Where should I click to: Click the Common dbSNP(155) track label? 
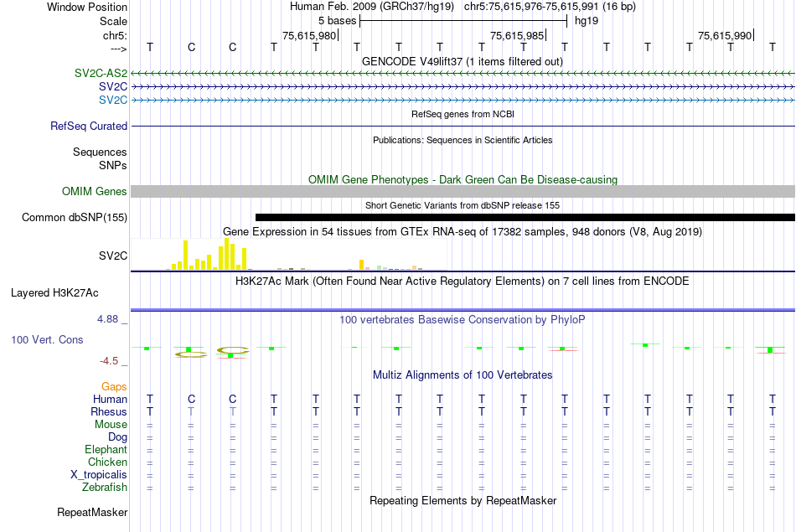(74, 217)
